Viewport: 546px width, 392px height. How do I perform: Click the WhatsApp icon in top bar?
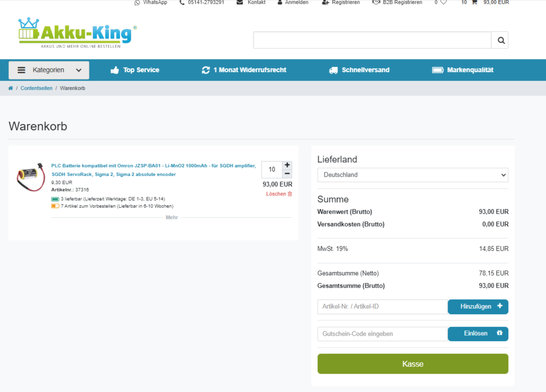click(137, 2)
